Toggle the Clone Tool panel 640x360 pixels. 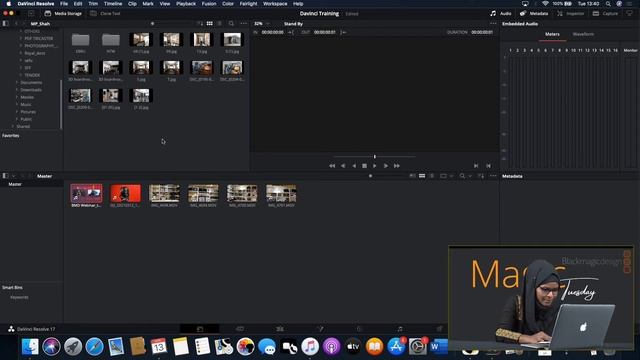[105, 13]
